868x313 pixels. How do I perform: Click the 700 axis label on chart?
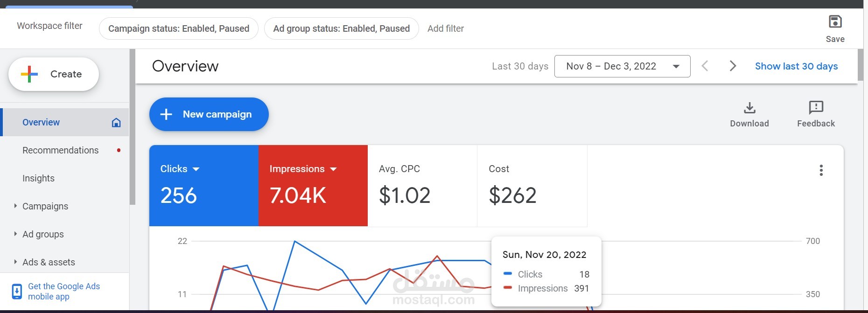pyautogui.click(x=813, y=241)
